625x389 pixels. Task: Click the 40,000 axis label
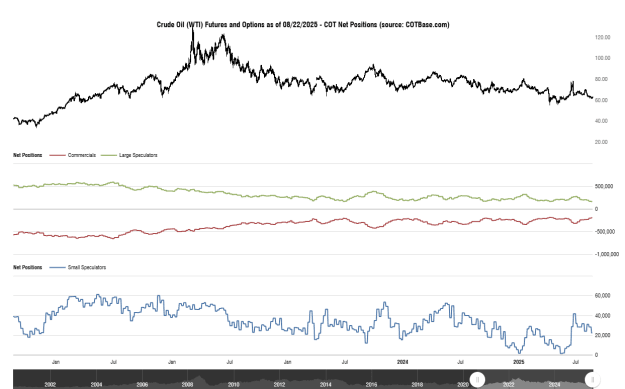(x=602, y=316)
